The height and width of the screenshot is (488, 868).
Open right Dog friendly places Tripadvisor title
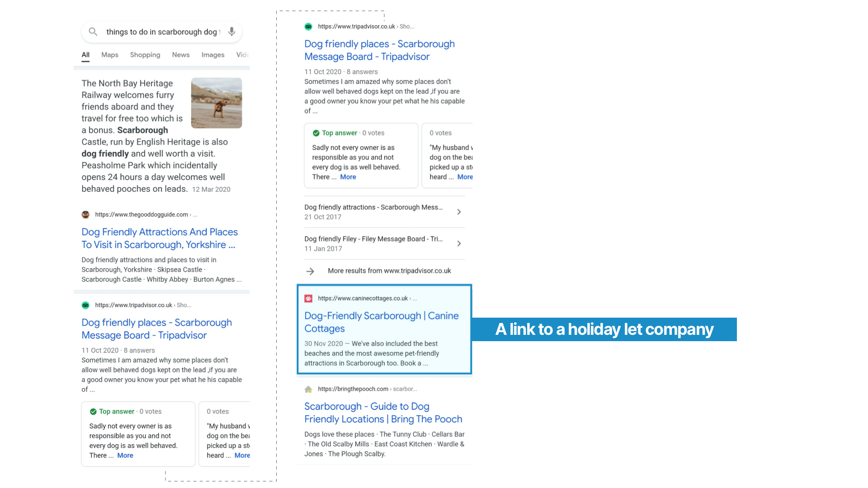point(379,50)
